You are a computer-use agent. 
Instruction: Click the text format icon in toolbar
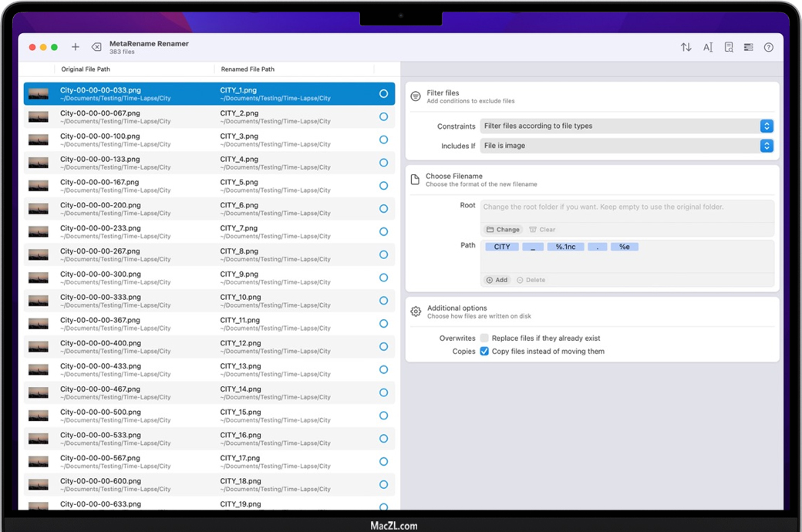[708, 47]
